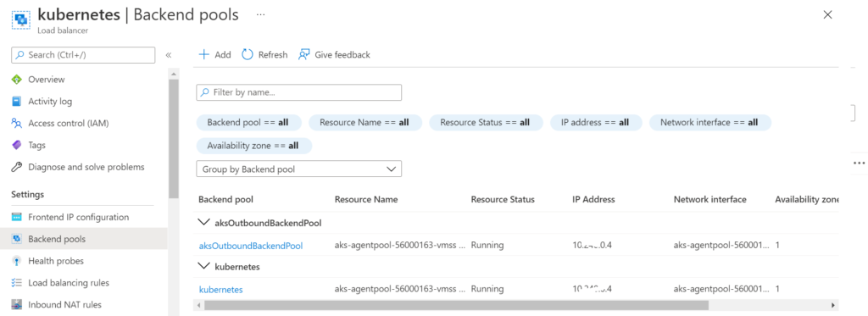Collapse the kubernetes group chevron

coord(203,266)
